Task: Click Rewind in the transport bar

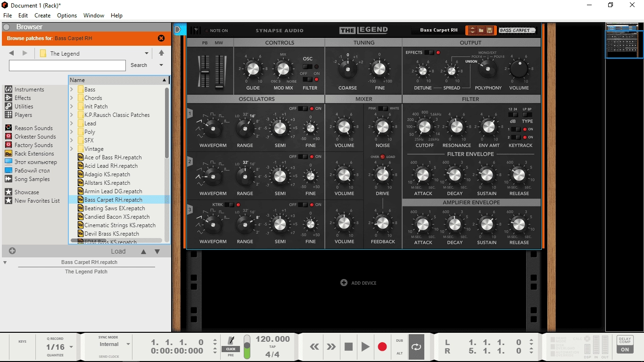Action: [314, 347]
